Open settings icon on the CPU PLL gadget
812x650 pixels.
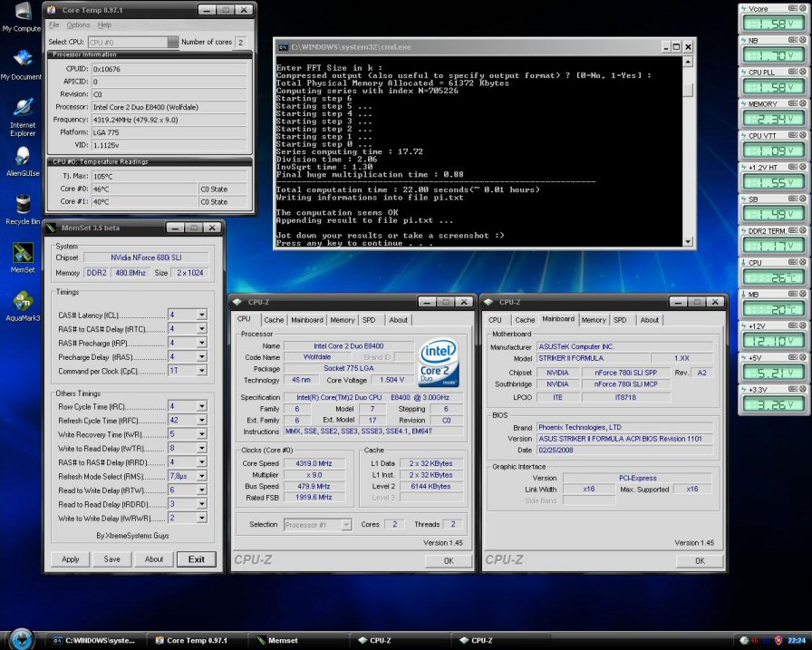(x=792, y=72)
